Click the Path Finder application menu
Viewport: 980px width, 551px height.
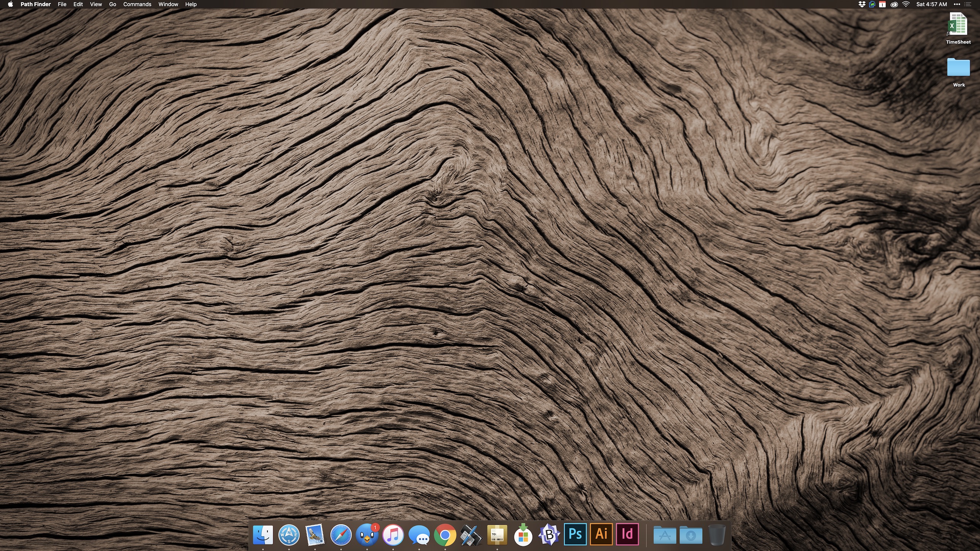(35, 4)
